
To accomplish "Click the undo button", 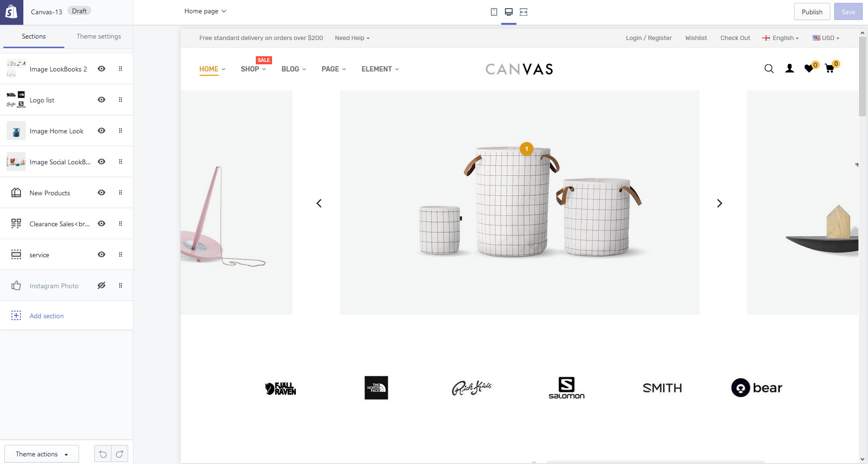I will [103, 454].
